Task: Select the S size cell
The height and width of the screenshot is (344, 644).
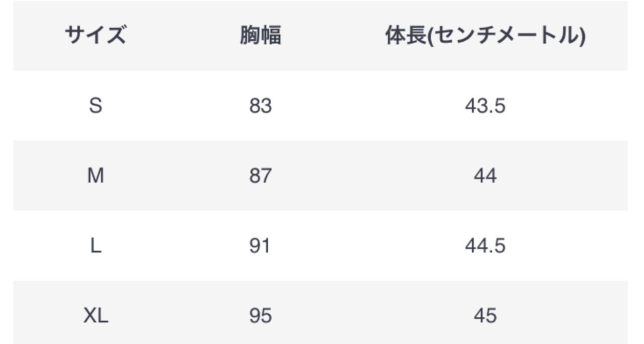Action: pyautogui.click(x=95, y=106)
